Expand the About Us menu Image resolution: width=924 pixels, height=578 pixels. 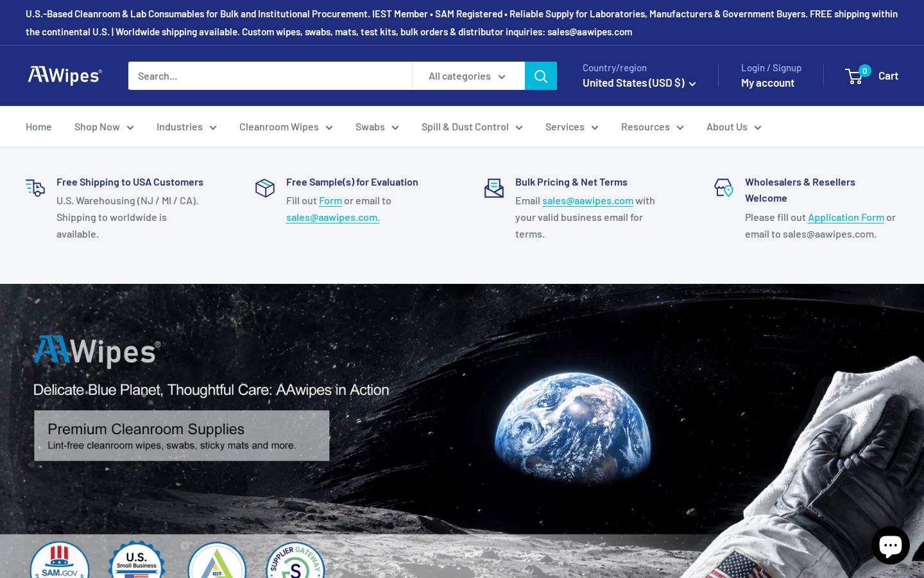tap(734, 127)
